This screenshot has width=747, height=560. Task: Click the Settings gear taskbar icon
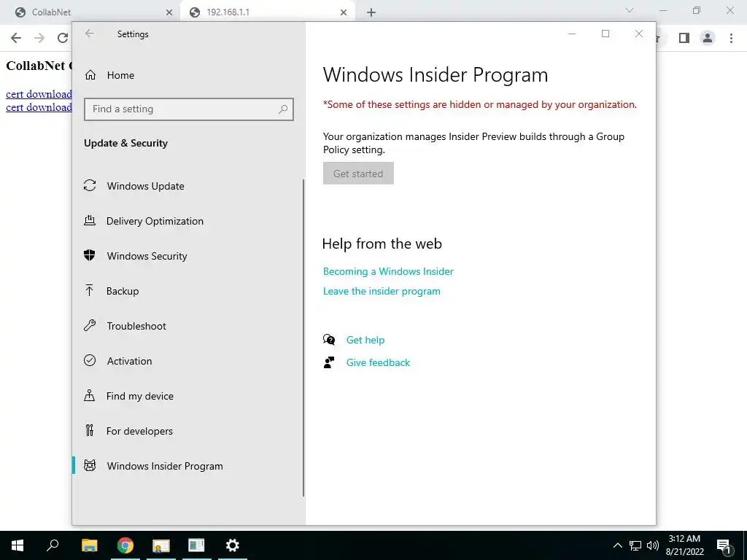[233, 545]
